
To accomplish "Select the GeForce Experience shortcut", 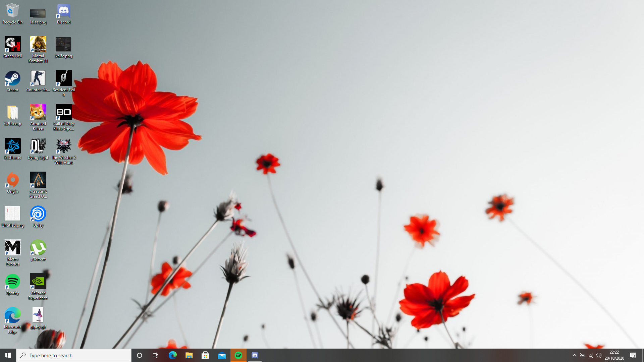I will (38, 287).
